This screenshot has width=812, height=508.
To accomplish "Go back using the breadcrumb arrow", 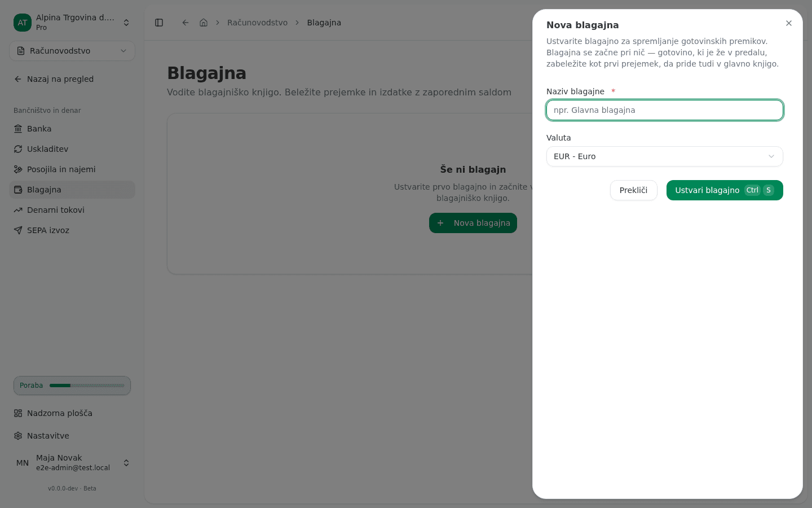I will point(186,23).
